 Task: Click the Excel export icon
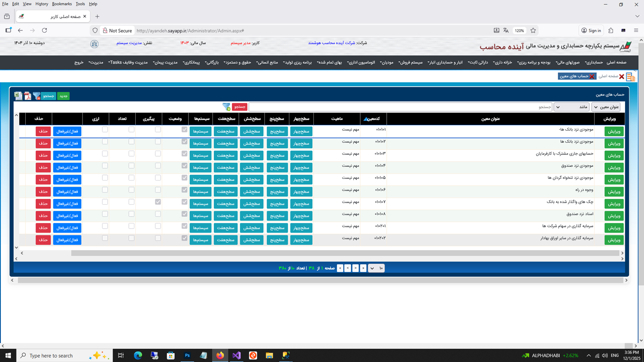coord(18,96)
